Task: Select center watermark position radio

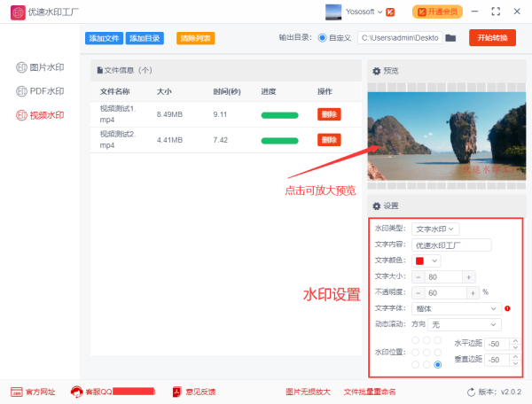Action: [x=426, y=352]
